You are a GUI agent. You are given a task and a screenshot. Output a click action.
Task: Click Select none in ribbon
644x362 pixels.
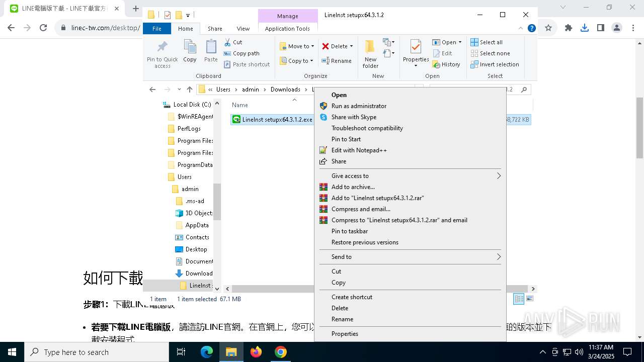(490, 53)
